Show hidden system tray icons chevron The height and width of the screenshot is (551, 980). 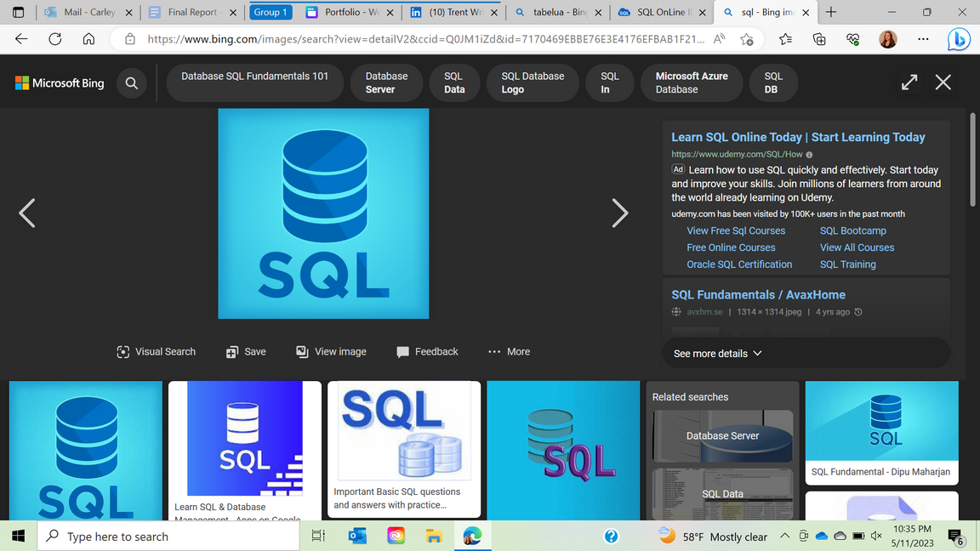pyautogui.click(x=784, y=536)
